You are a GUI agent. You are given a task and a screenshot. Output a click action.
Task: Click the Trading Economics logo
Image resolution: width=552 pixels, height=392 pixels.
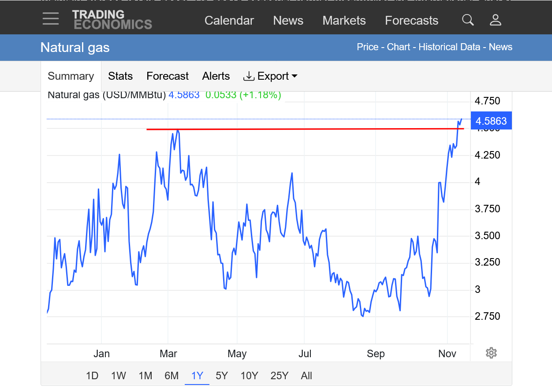tap(112, 20)
